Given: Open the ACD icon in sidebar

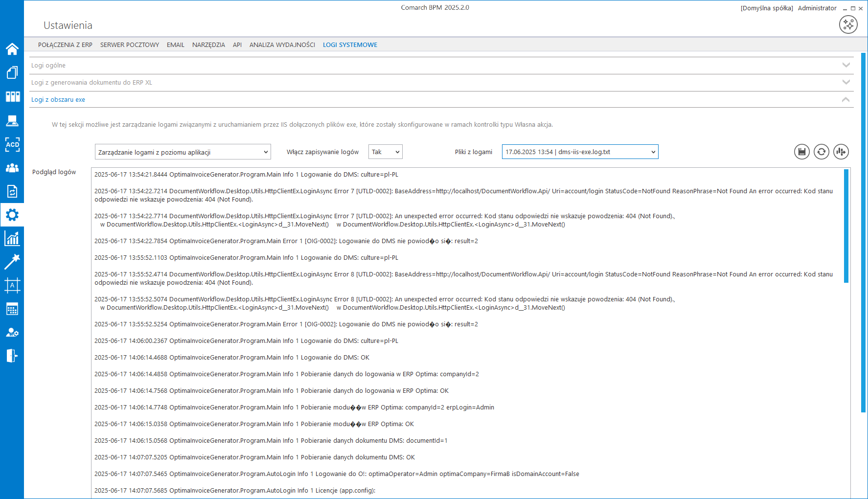Looking at the screenshot, I should (12, 144).
